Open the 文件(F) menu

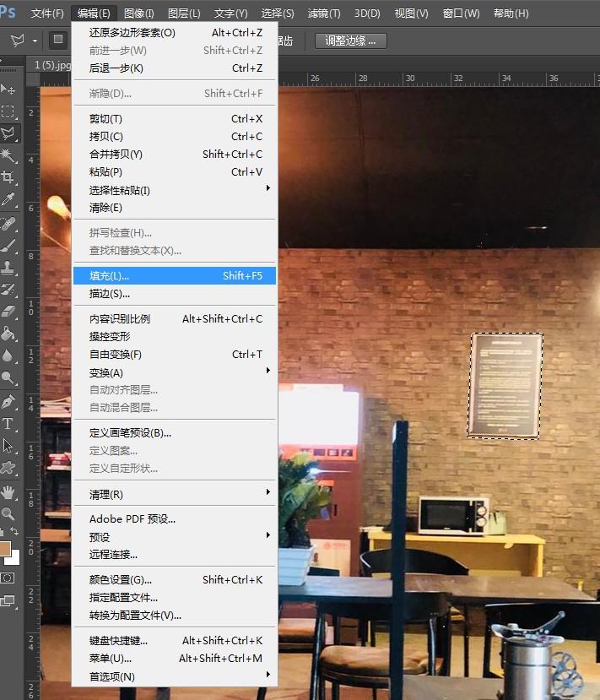click(47, 14)
